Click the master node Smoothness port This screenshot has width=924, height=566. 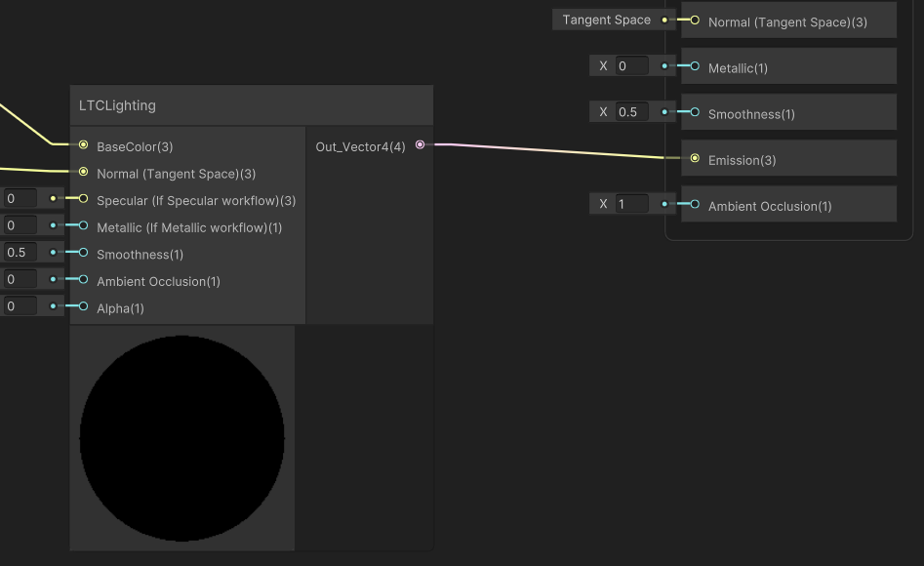pos(695,112)
